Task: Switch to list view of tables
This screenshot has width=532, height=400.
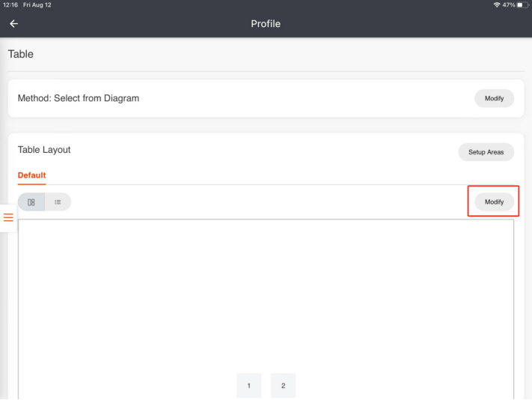Action: click(58, 202)
